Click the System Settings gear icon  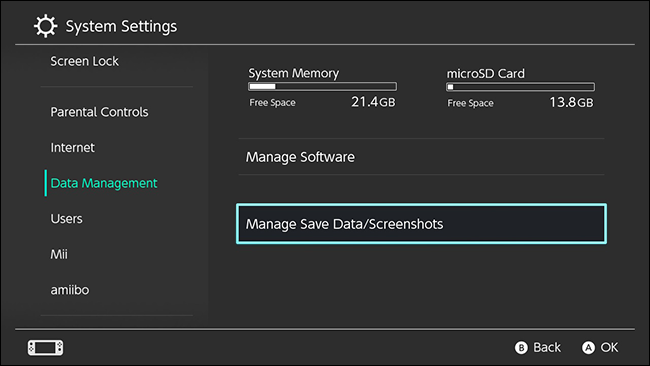tap(45, 26)
